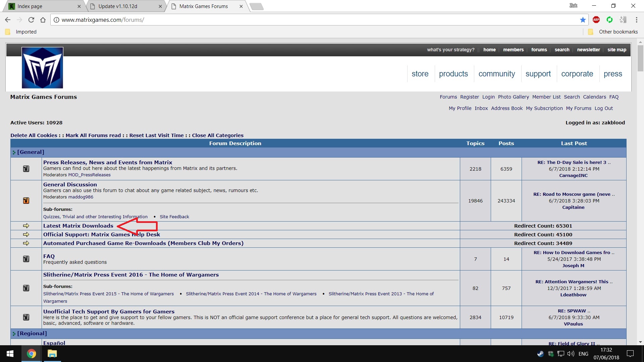644x362 pixels.
Task: Click the Unofficial Tech Support forum status icon
Action: [x=26, y=317]
